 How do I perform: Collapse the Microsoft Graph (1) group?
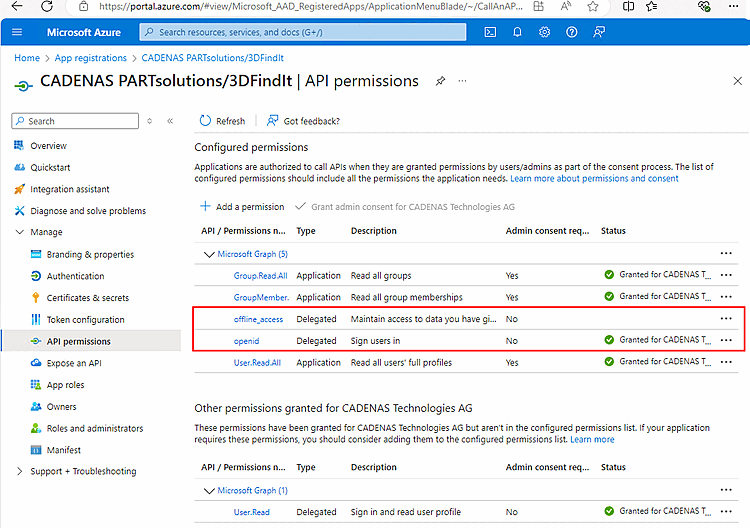point(209,491)
